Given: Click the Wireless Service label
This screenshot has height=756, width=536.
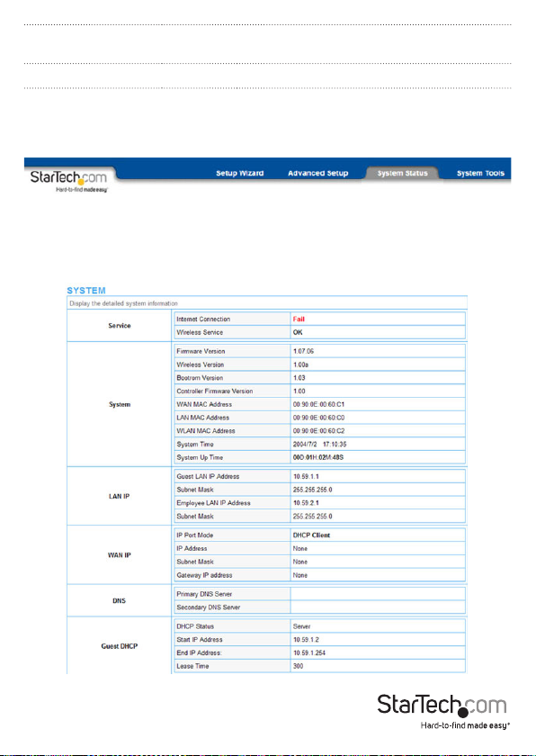Looking at the screenshot, I should [x=200, y=332].
